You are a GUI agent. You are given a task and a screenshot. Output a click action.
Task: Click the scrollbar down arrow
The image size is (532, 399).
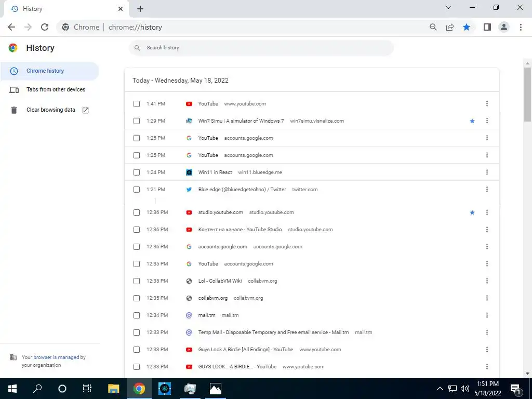click(527, 374)
